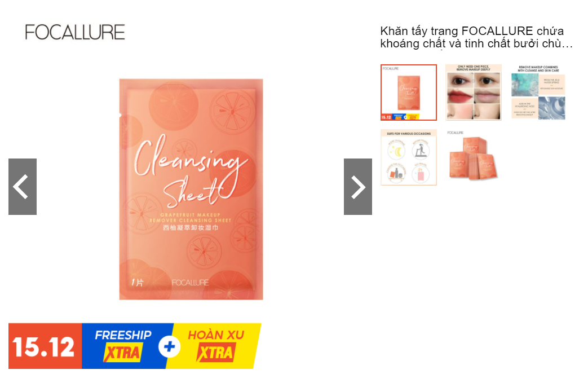Viewport: 588px width, 374px height.
Task: Advance to the next product image
Action: (358, 187)
